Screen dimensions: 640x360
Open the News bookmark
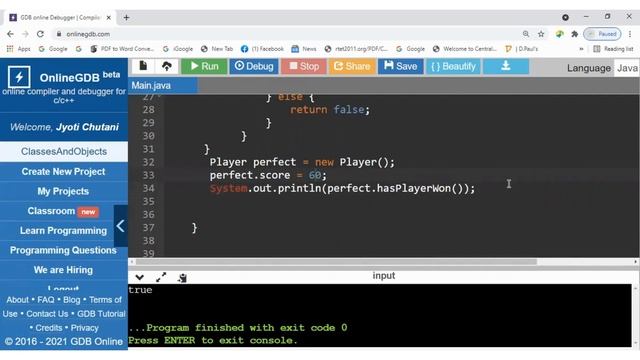[x=304, y=49]
